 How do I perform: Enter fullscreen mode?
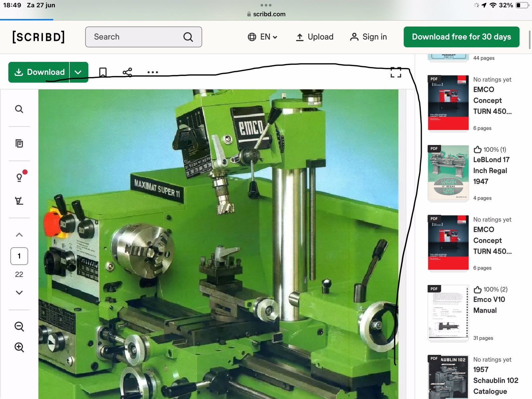click(396, 72)
